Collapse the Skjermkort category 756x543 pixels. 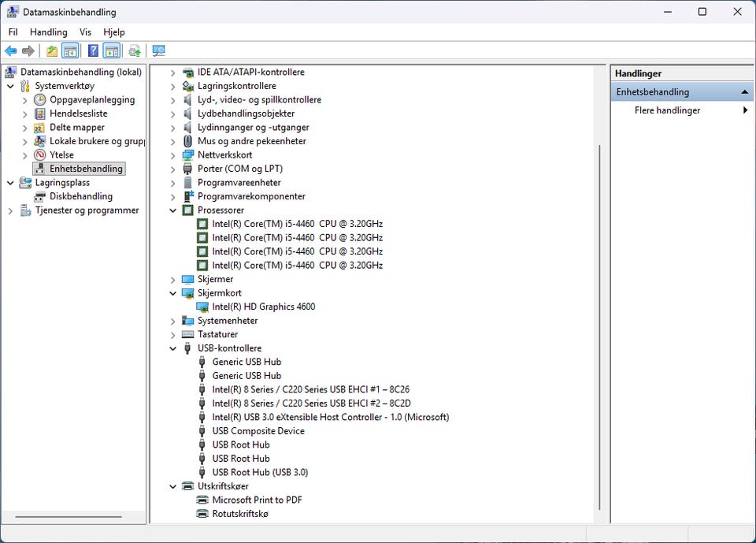pyautogui.click(x=172, y=293)
